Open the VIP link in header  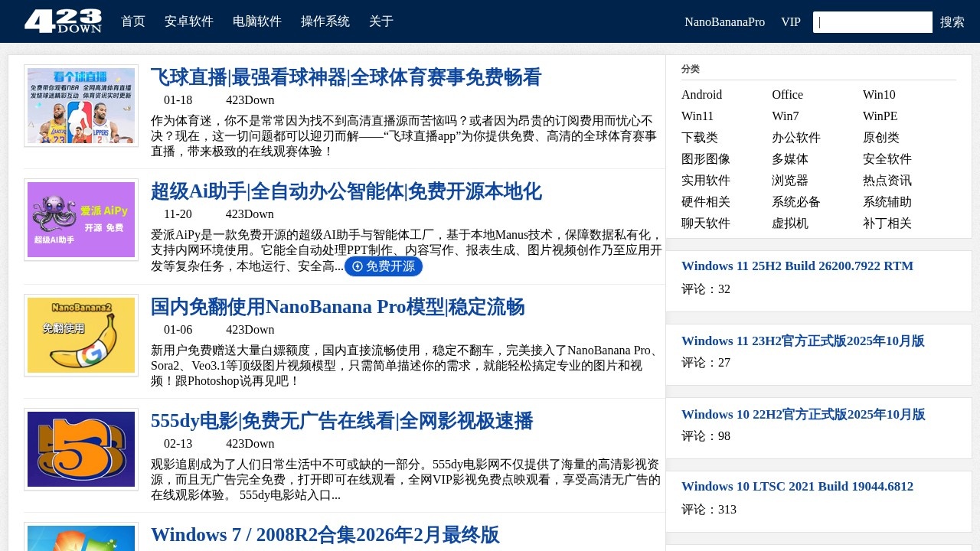pos(791,22)
